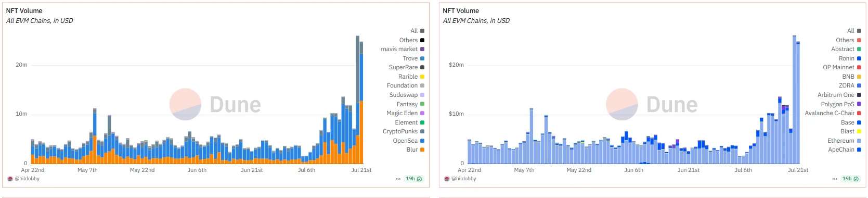Toggle the Fantasy legend entry
This screenshot has height=198, width=868.
coord(411,104)
